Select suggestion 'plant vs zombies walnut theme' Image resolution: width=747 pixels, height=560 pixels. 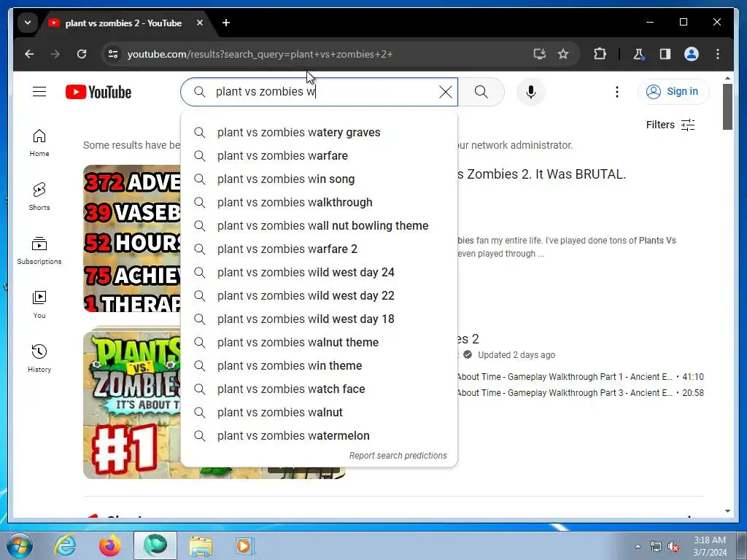point(319,343)
